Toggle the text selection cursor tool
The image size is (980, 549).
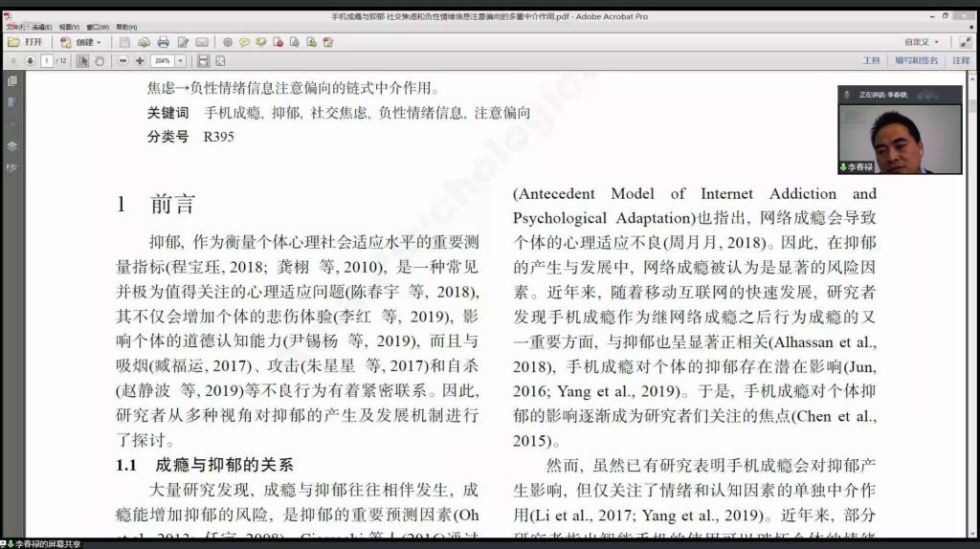[x=82, y=60]
